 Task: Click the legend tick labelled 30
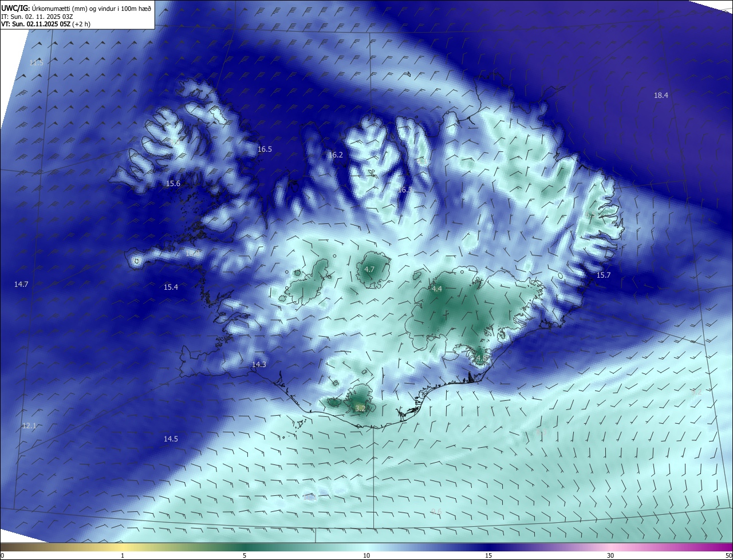click(x=610, y=555)
